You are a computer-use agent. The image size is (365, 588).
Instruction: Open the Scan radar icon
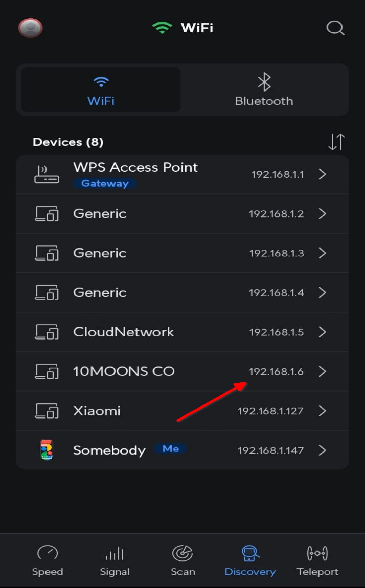(x=182, y=553)
